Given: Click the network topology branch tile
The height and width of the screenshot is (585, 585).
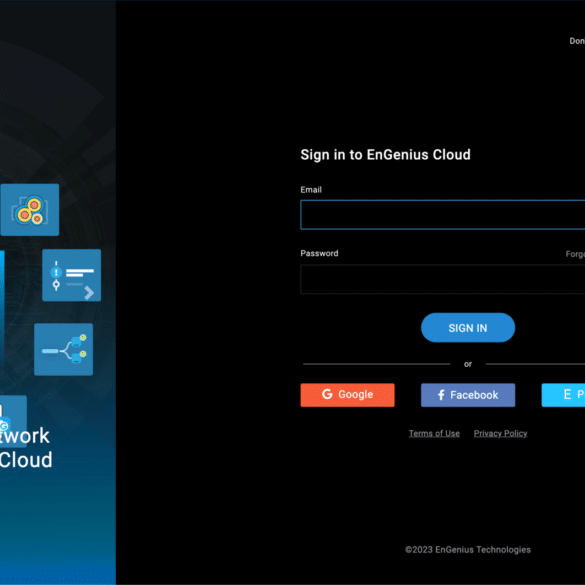Looking at the screenshot, I should pyautogui.click(x=63, y=349).
